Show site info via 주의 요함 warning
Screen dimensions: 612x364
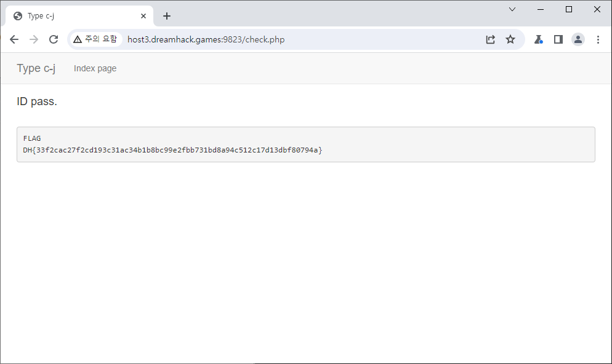tap(95, 39)
